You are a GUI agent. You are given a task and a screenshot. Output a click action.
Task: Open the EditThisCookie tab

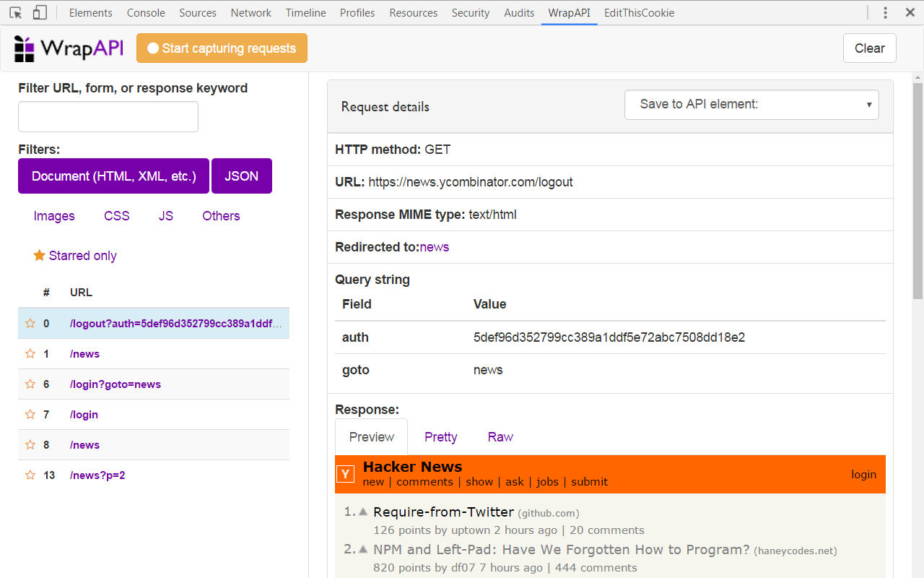tap(640, 12)
